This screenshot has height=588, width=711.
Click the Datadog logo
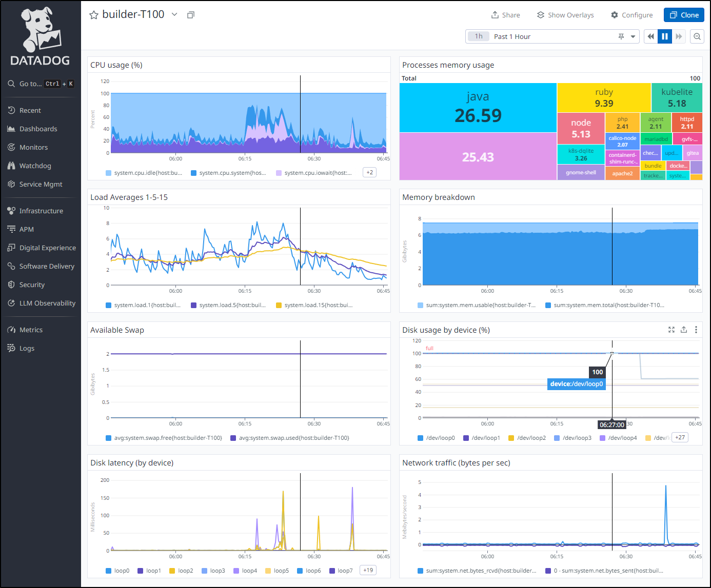click(x=40, y=36)
